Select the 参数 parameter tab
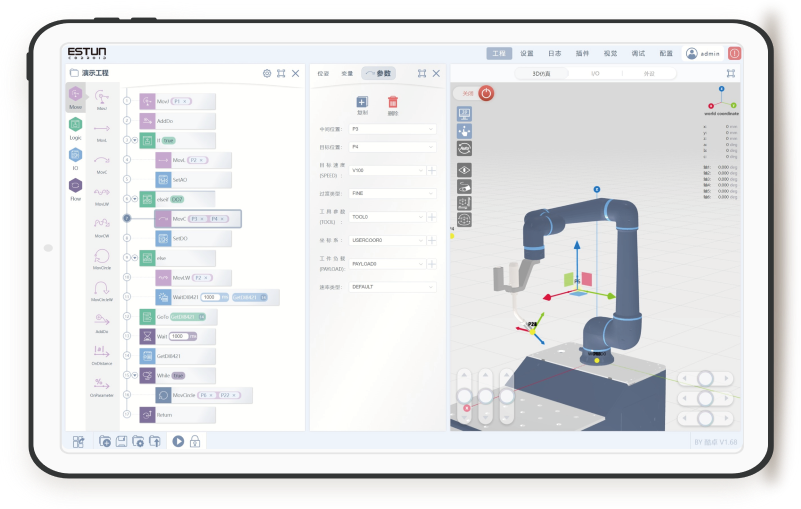The width and height of the screenshot is (801, 509). pyautogui.click(x=379, y=73)
